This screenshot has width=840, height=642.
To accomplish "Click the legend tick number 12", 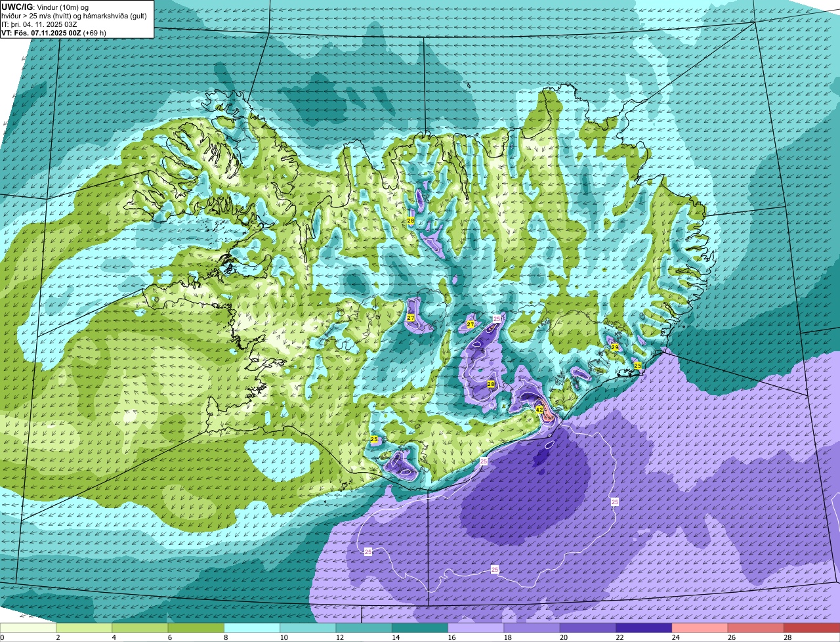I will click(339, 637).
